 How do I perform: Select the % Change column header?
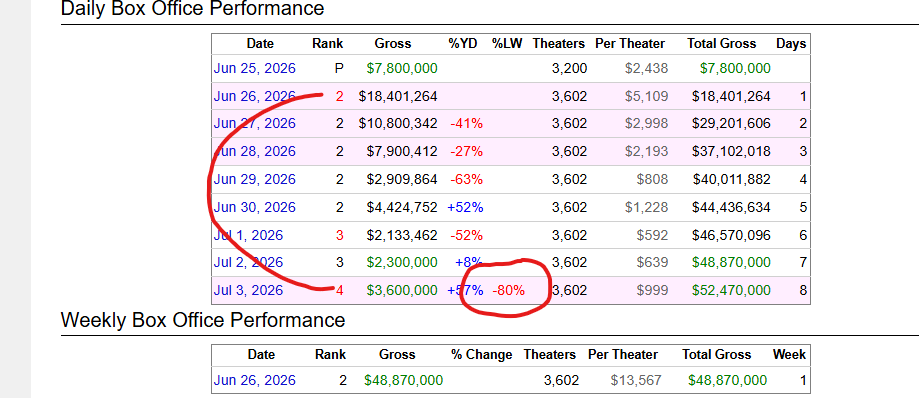coord(481,355)
